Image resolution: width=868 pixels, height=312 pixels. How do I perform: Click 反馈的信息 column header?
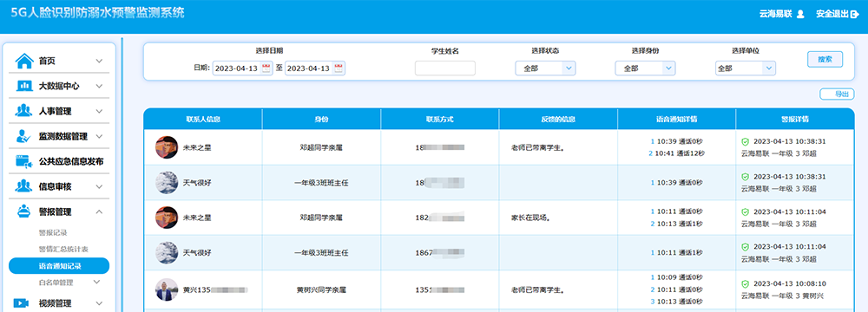pyautogui.click(x=558, y=119)
